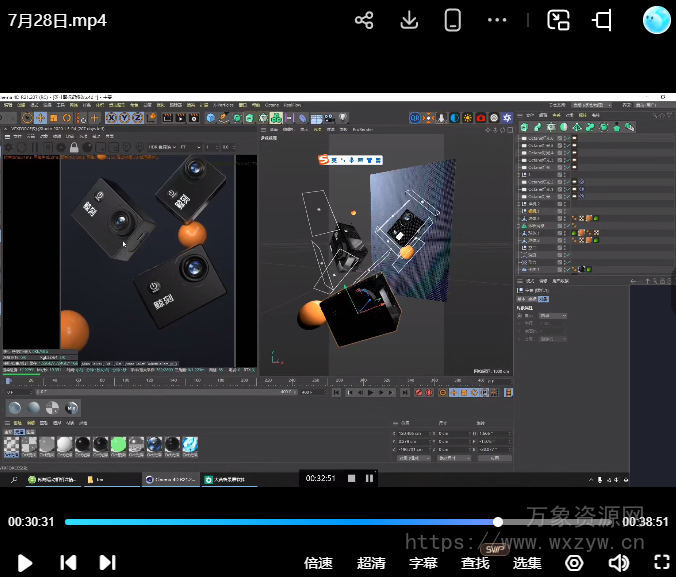Click the picture-in-picture mini window icon
The image size is (676, 577).
pos(558,20)
